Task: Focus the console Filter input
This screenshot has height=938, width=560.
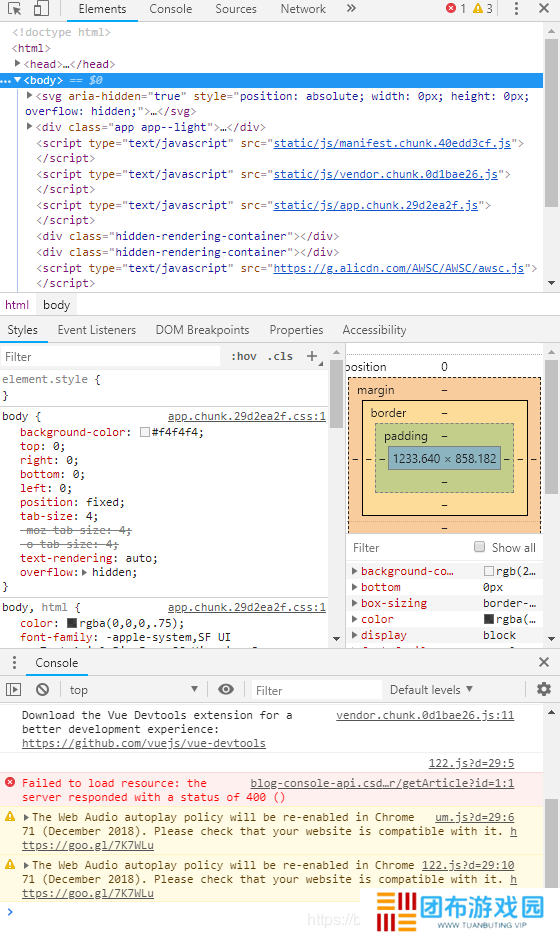Action: tap(316, 690)
